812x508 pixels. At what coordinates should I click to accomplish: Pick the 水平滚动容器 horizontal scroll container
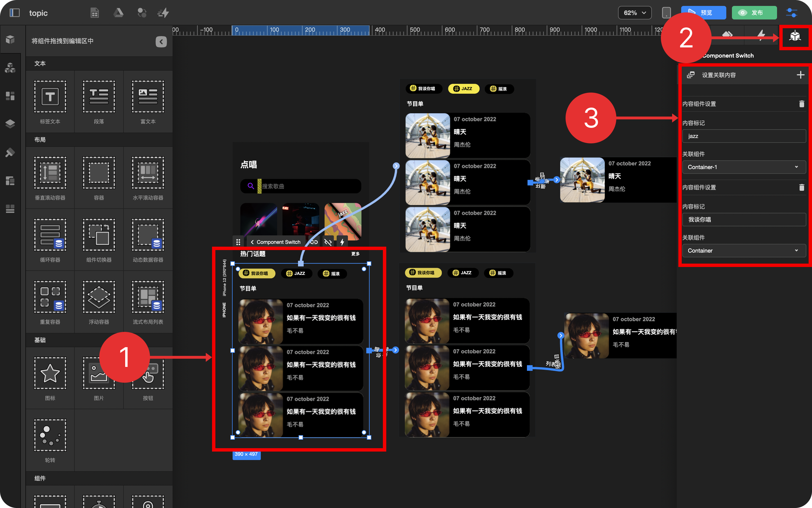coord(148,178)
